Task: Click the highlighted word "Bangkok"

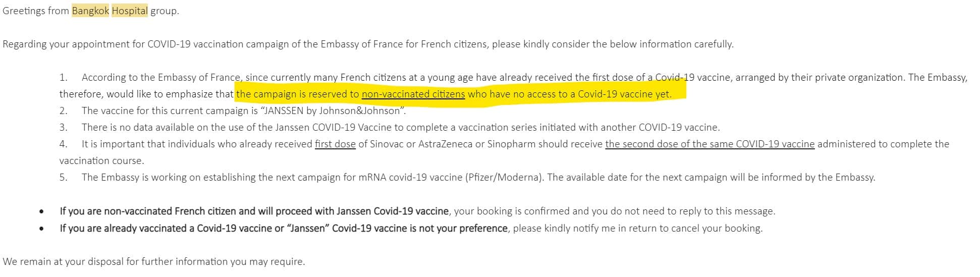Action: [90, 11]
